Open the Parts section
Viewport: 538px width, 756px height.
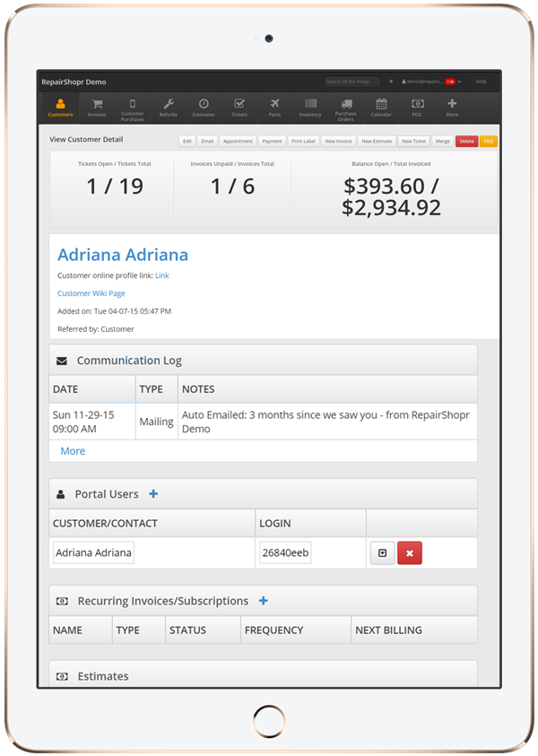click(274, 108)
